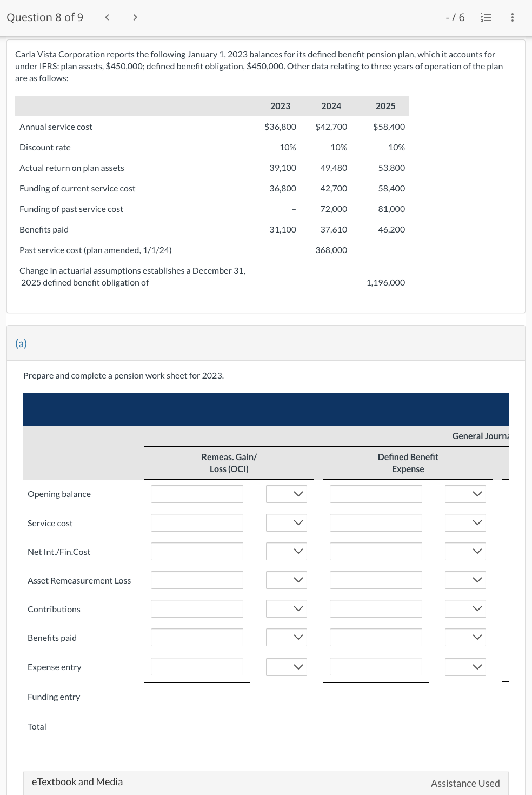
Task: Select the (a) section header
Action: coord(21,343)
